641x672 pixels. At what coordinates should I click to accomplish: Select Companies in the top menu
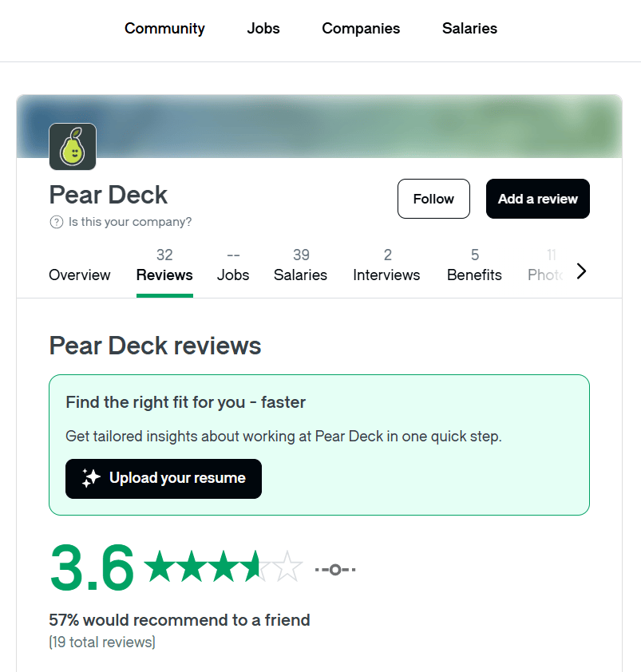click(x=360, y=28)
